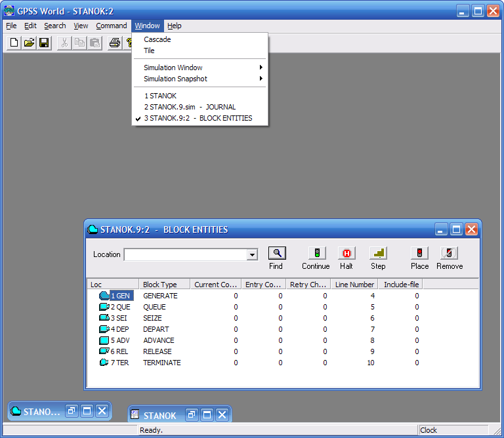Select the 2 QUE block icon
This screenshot has width=504, height=438.
click(x=104, y=307)
